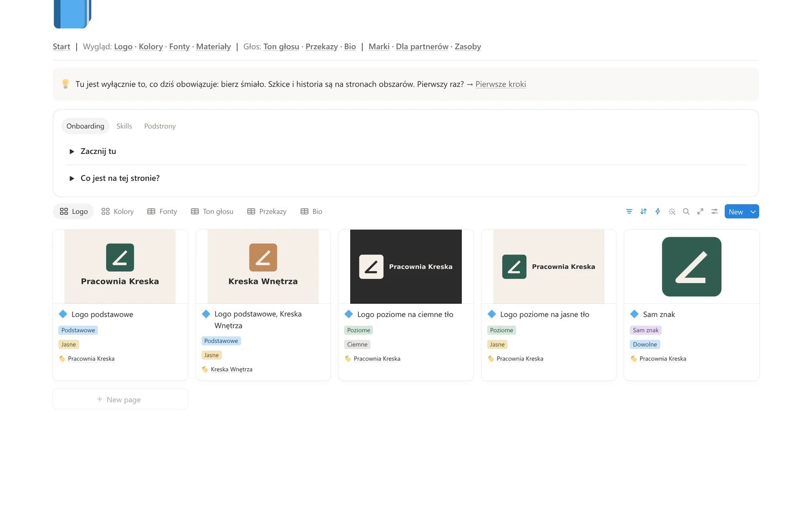This screenshot has width=812, height=508.
Task: Select the Onboarding tab
Action: (x=85, y=126)
